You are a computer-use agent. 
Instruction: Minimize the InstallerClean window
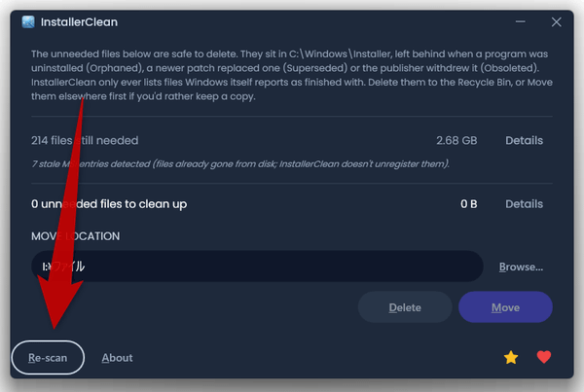tap(521, 22)
